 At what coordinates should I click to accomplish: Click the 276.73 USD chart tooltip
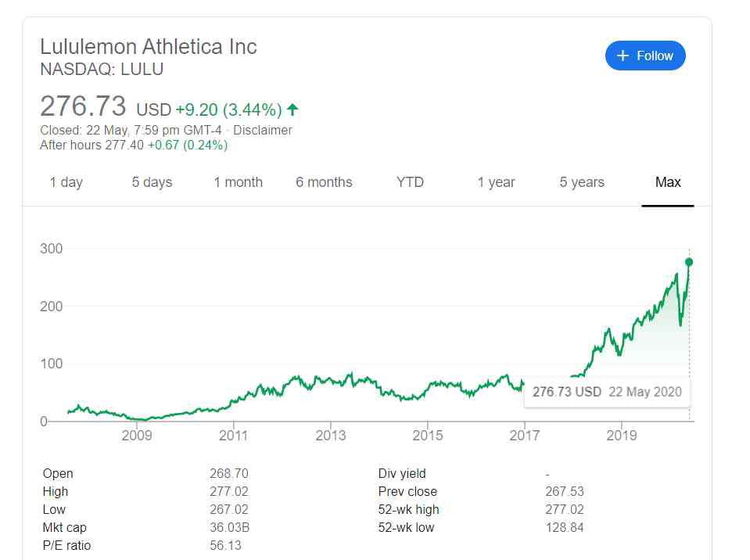(x=607, y=392)
